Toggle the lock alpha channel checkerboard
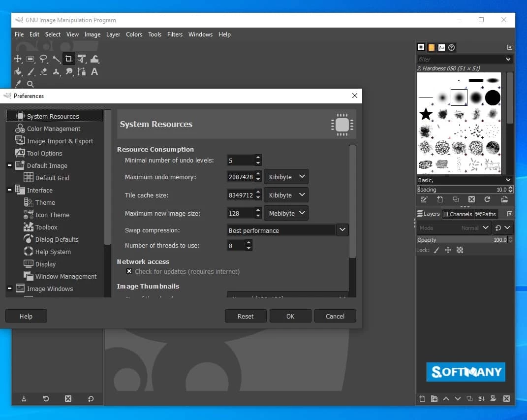The width and height of the screenshot is (527, 420). click(x=460, y=250)
